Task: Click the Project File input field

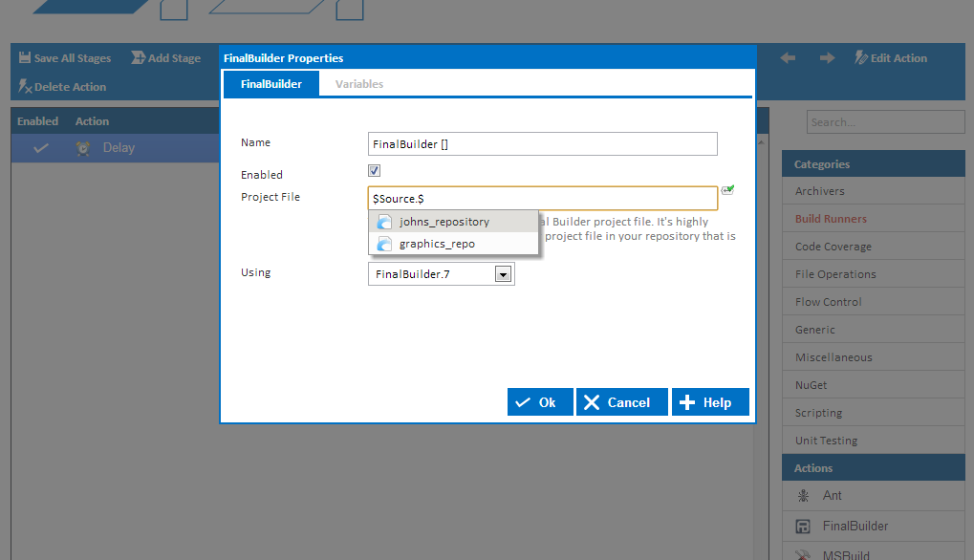Action: pyautogui.click(x=542, y=199)
